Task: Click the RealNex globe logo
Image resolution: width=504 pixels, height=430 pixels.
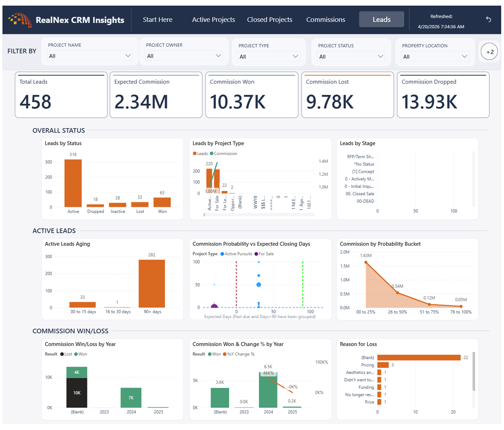Action: [19, 20]
